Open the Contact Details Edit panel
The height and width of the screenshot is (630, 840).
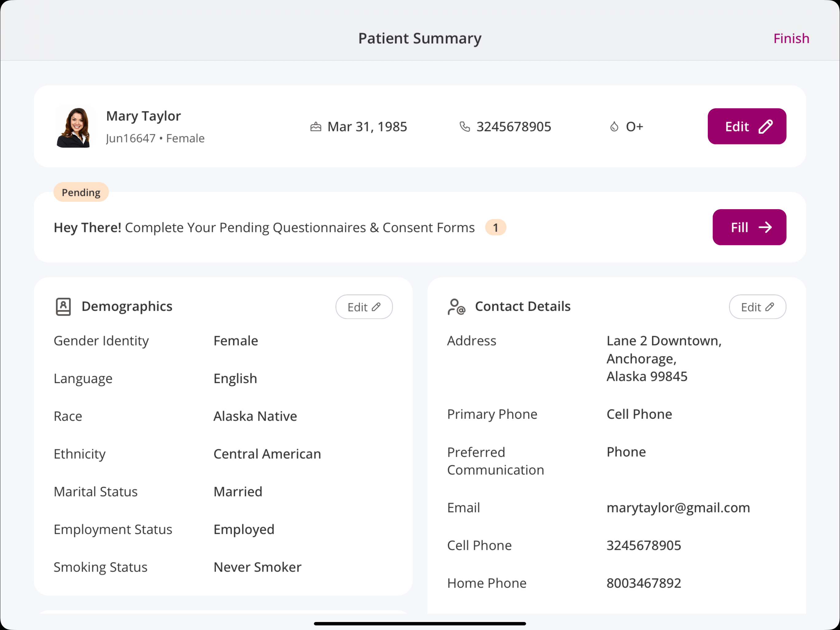pyautogui.click(x=757, y=306)
